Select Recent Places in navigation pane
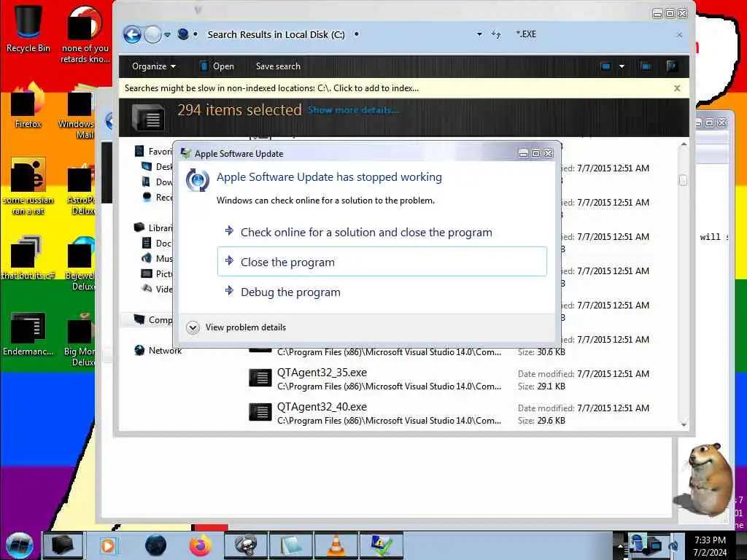This screenshot has width=747, height=560. coord(158,197)
